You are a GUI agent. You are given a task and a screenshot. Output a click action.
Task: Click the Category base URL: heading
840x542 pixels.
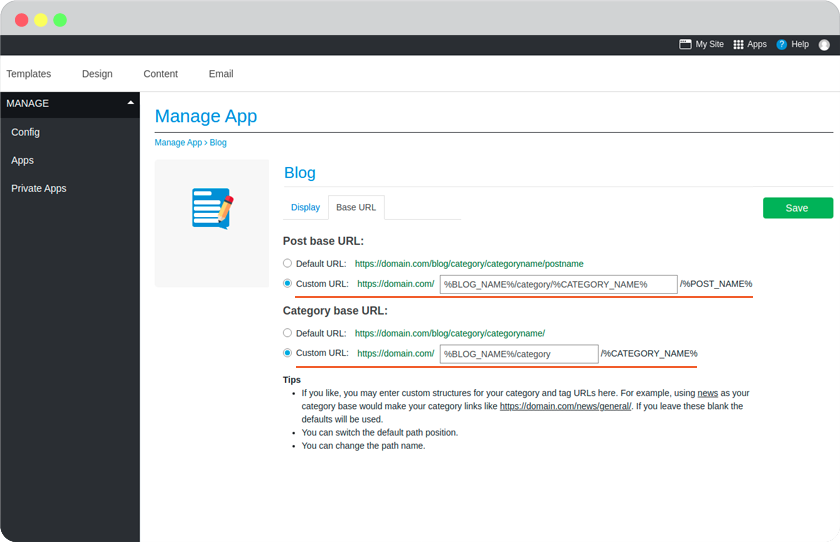click(x=335, y=311)
